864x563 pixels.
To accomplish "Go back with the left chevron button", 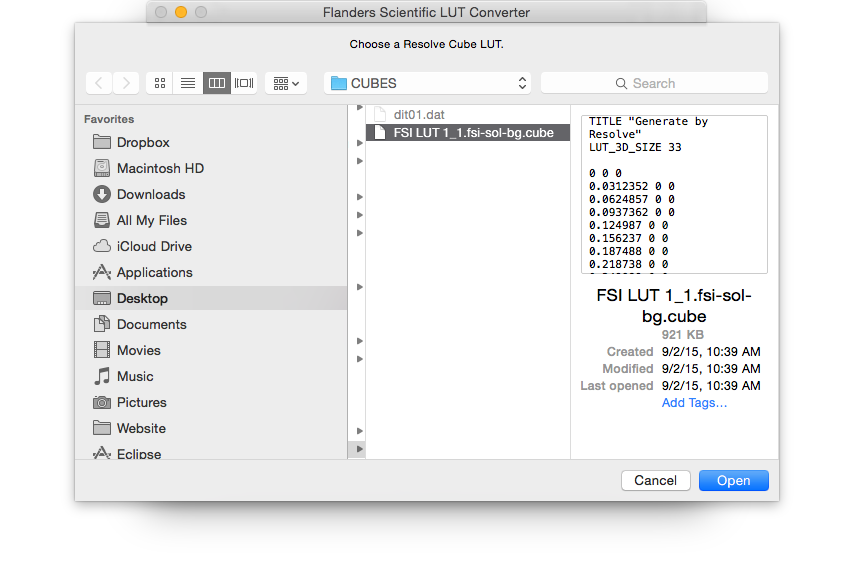I will click(99, 83).
